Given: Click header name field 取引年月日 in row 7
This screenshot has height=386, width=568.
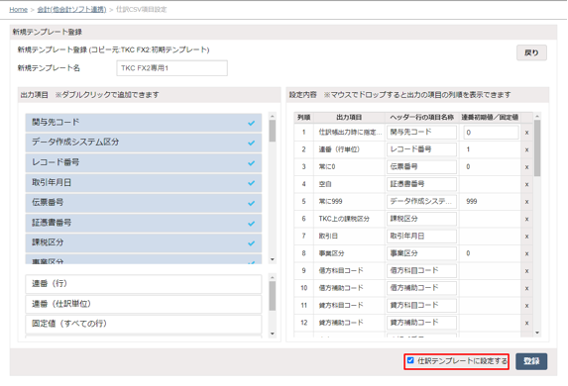Looking at the screenshot, I should (422, 236).
